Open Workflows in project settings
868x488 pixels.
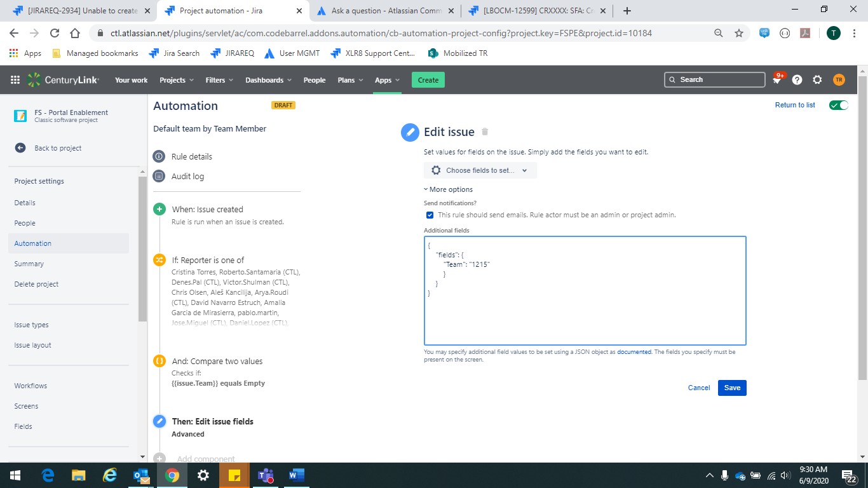click(31, 386)
